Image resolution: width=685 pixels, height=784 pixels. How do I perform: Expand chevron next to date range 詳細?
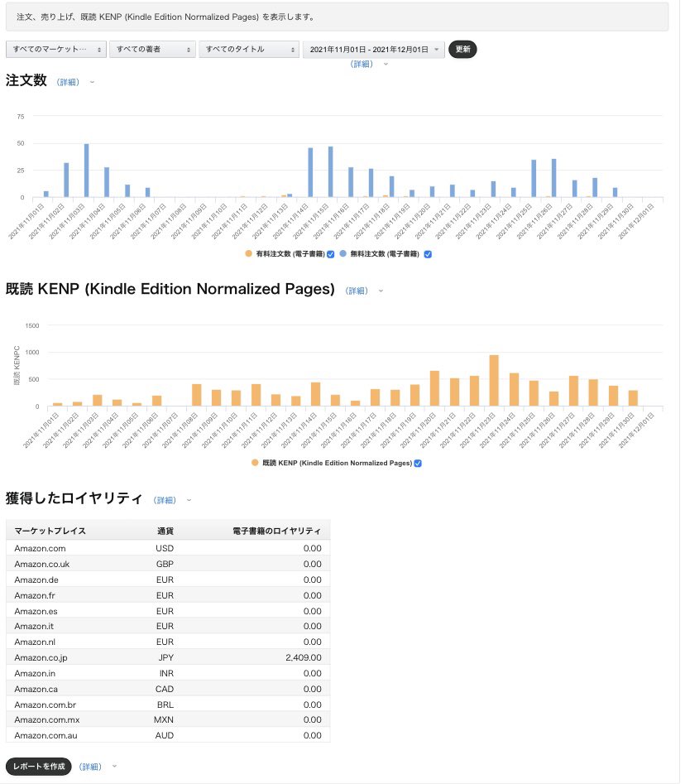pyautogui.click(x=386, y=64)
